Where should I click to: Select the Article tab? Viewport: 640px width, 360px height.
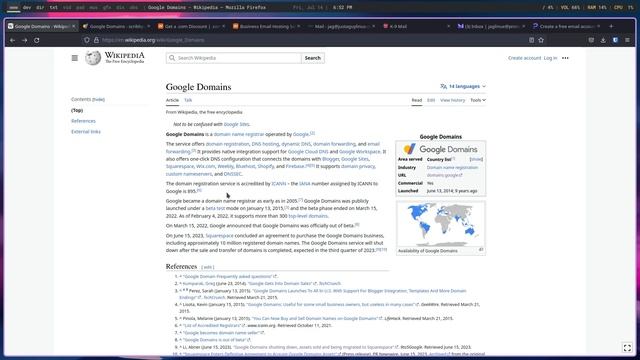[172, 100]
